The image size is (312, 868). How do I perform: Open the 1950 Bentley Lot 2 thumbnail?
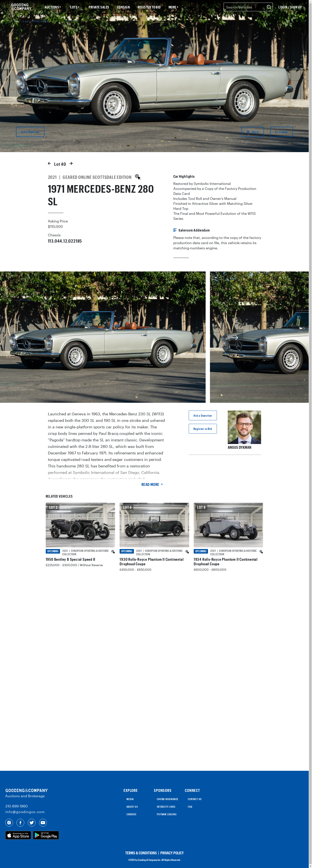[80, 525]
